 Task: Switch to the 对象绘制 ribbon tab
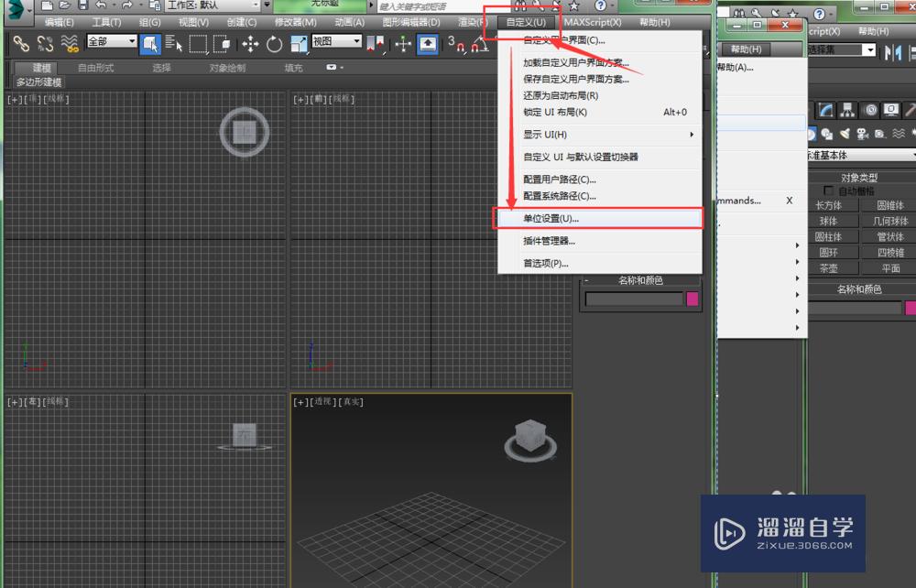point(228,68)
